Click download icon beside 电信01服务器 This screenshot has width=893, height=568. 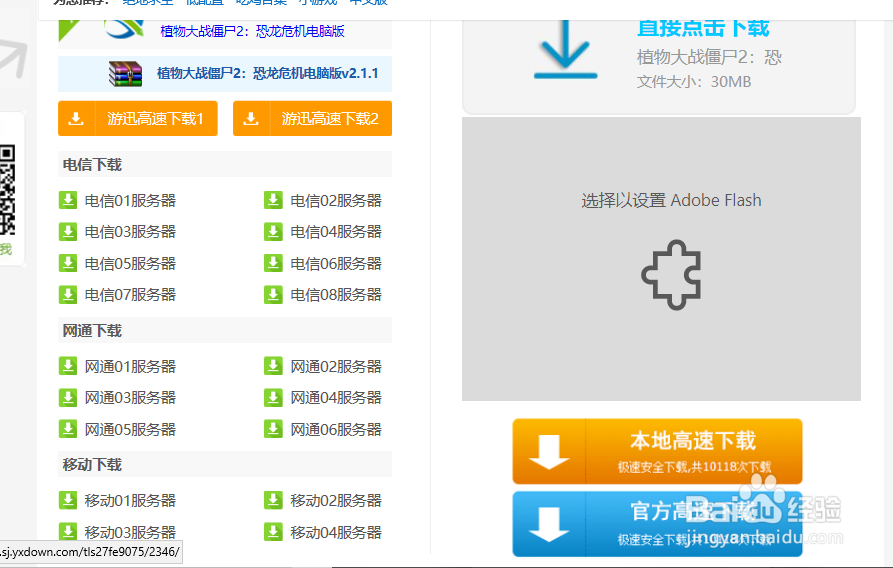[68, 201]
